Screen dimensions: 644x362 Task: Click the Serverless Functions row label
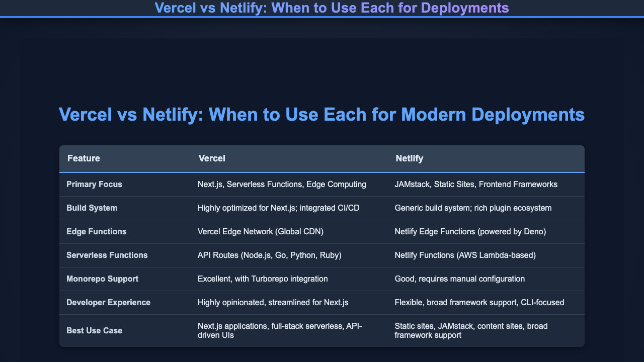[107, 255]
